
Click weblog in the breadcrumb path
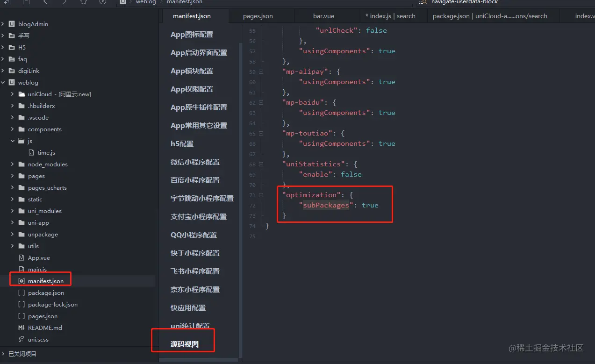pyautogui.click(x=146, y=2)
